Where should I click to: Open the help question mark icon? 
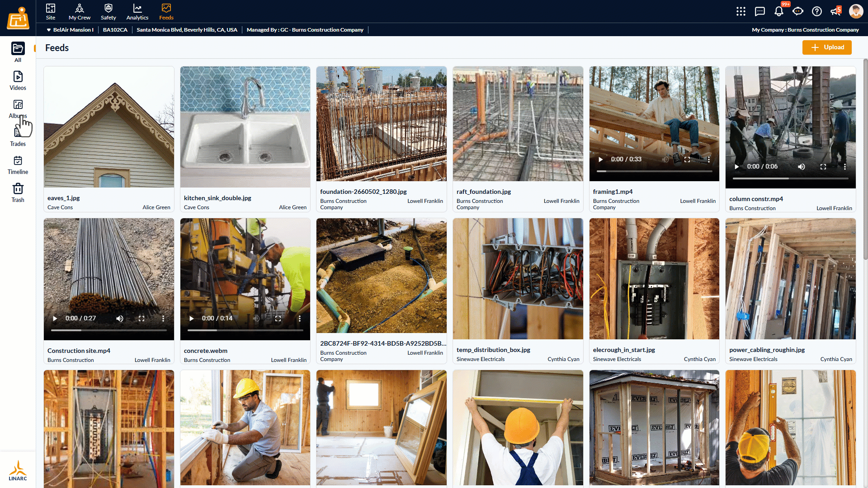(816, 11)
